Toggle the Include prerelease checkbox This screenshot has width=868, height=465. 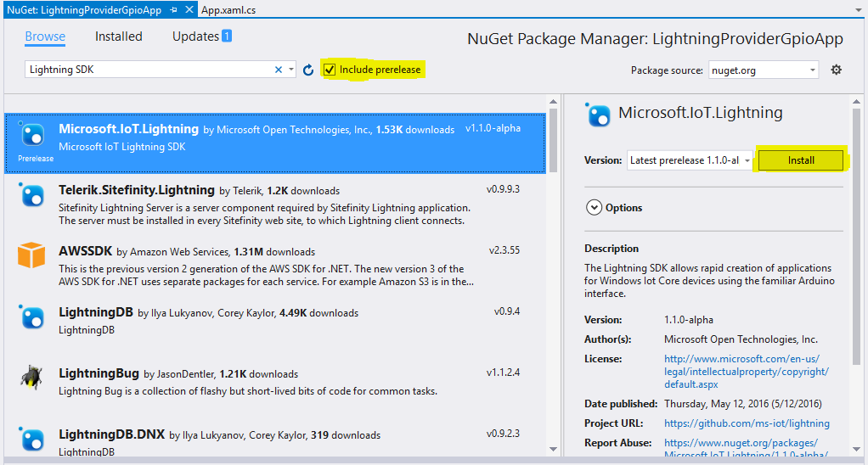[330, 70]
